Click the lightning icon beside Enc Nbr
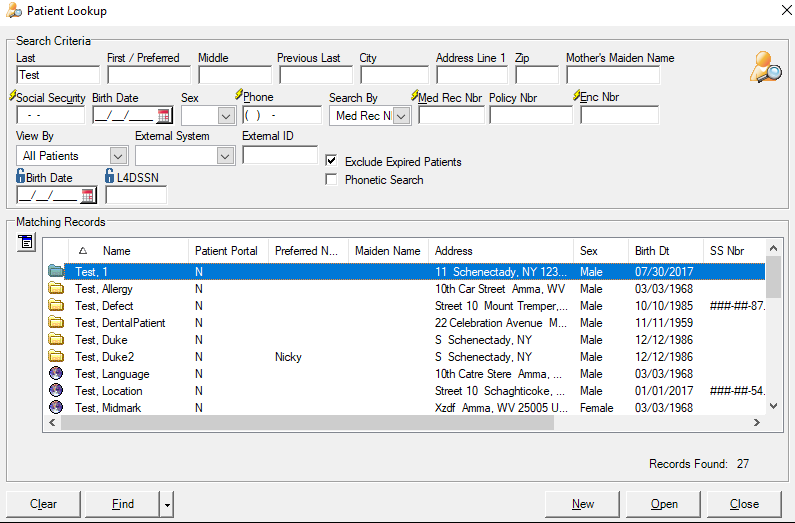The height and width of the screenshot is (523, 795). 576,95
